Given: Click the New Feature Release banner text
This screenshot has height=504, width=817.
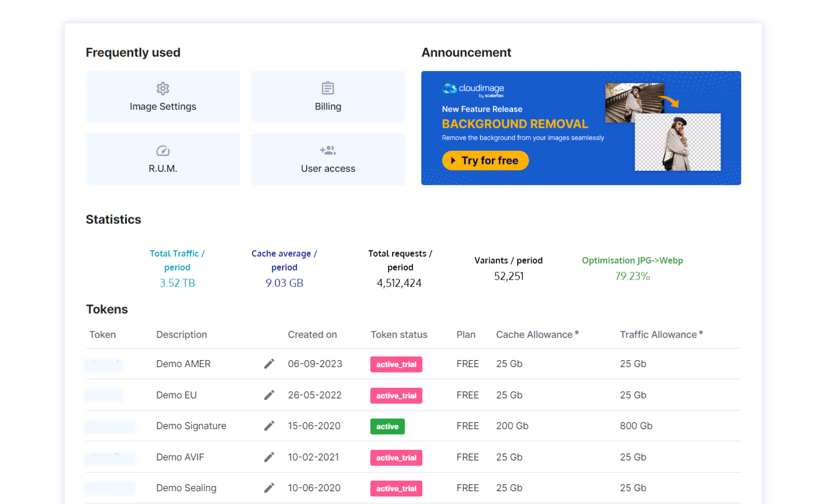Looking at the screenshot, I should pyautogui.click(x=482, y=109).
